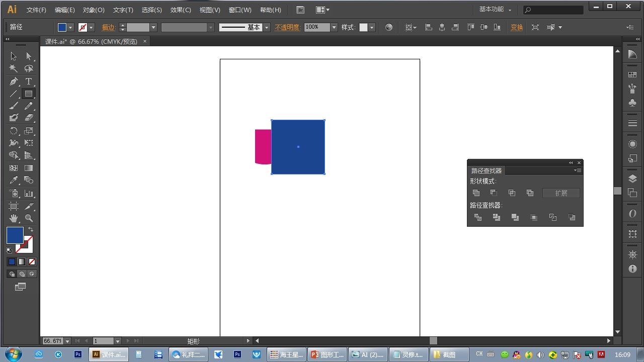Viewport: 644px width, 362px height.
Task: Select the Pencil tool
Action: [x=29, y=106]
